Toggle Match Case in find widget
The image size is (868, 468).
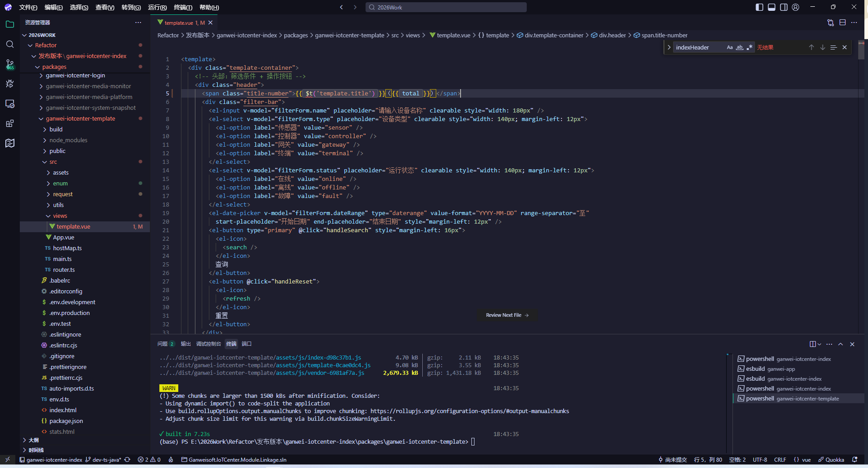click(730, 47)
